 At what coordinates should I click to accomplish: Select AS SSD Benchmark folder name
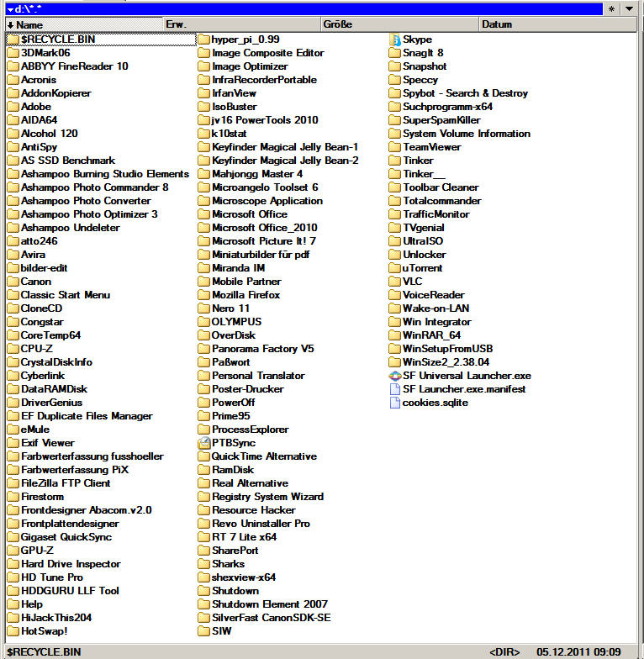pos(68,161)
